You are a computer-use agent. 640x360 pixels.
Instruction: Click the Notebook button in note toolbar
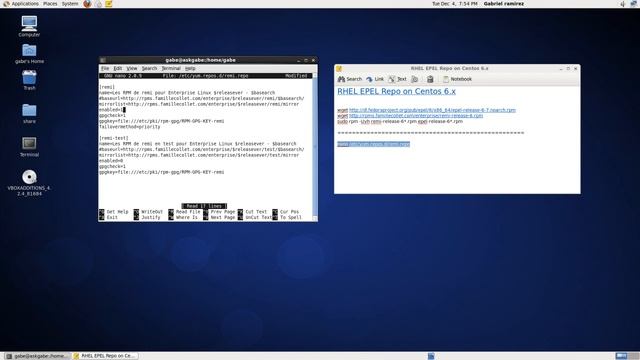(x=457, y=79)
